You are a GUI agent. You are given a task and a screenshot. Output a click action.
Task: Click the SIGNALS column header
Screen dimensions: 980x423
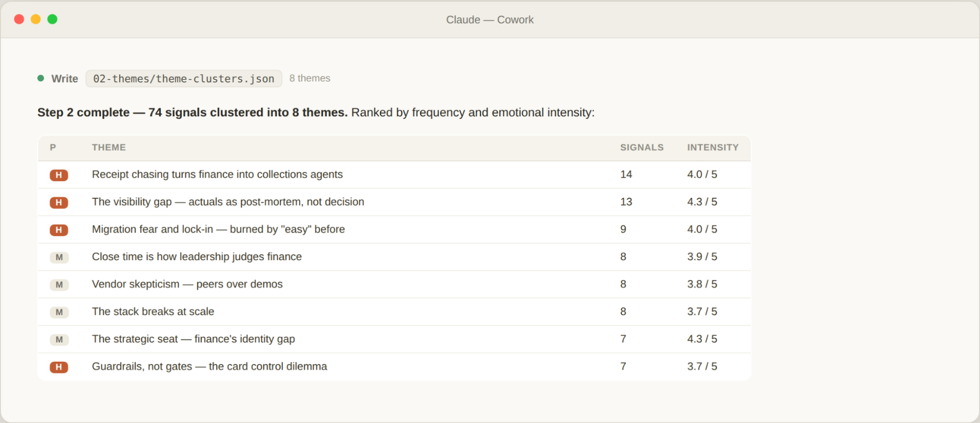(642, 147)
